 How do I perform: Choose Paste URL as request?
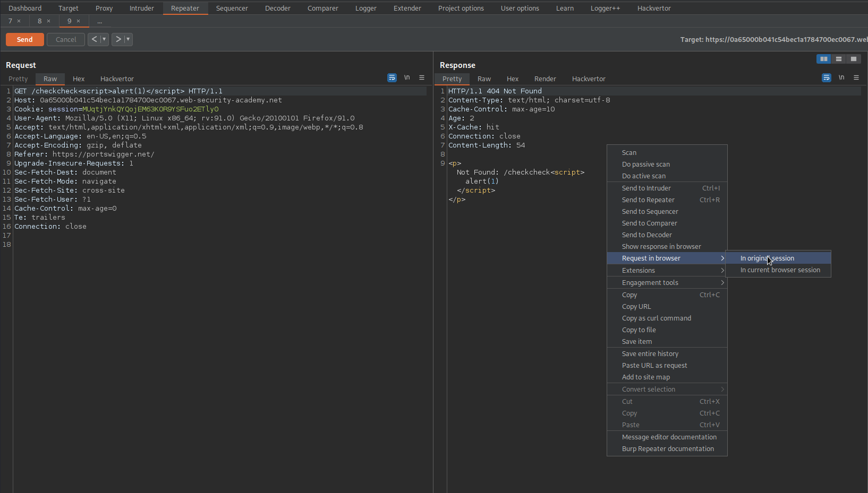click(667, 366)
